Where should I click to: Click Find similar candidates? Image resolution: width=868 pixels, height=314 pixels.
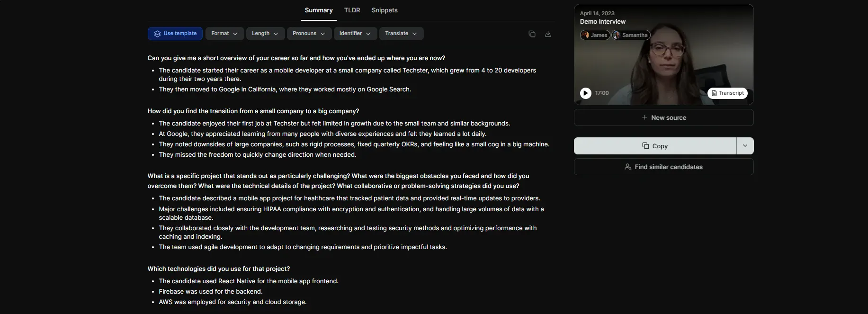[x=663, y=166]
